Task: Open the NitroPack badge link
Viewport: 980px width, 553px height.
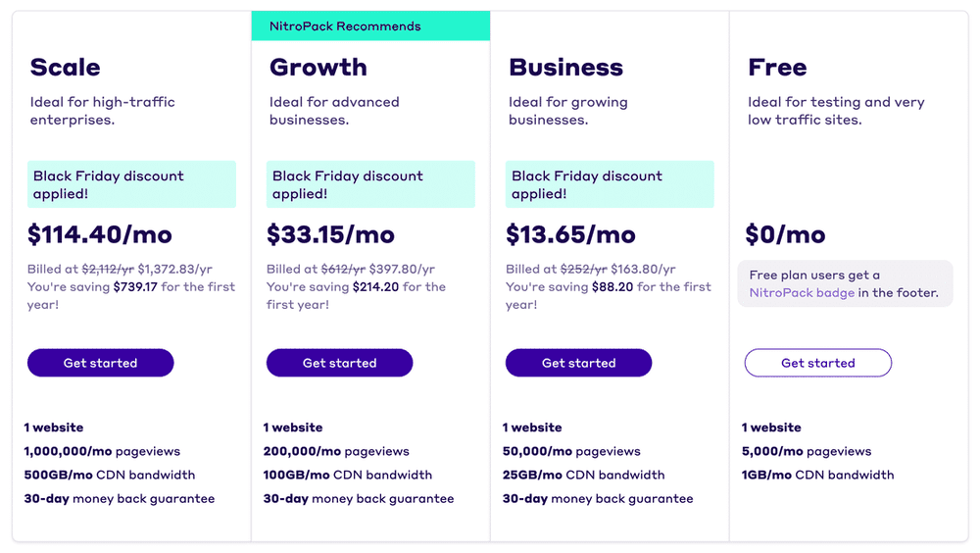Action: pos(802,293)
